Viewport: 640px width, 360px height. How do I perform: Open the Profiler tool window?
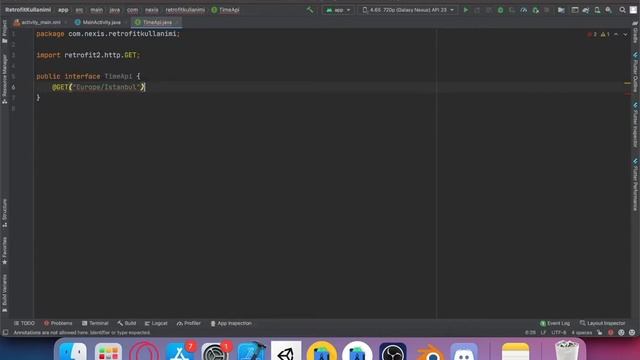tap(189, 323)
